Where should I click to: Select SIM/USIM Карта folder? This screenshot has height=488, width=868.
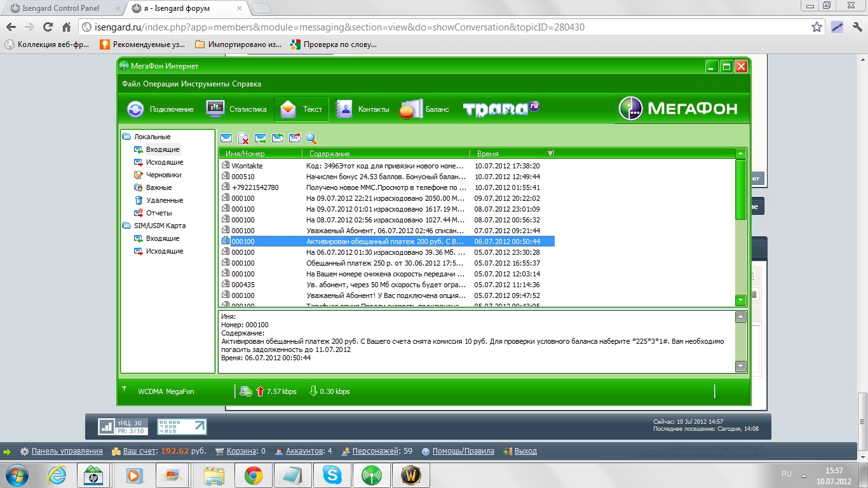(159, 226)
